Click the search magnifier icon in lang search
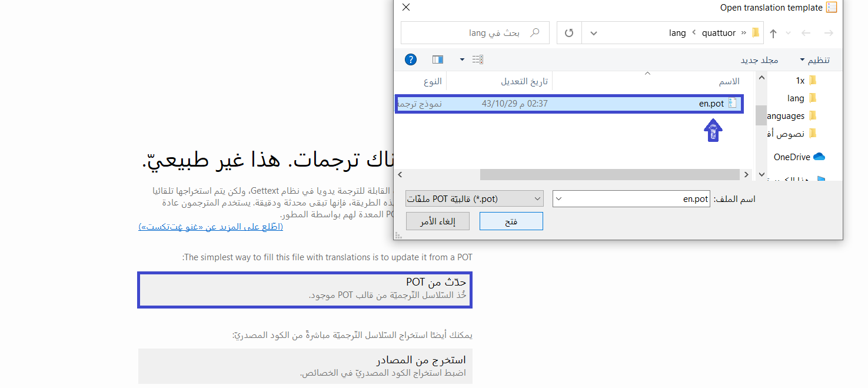 coord(535,33)
